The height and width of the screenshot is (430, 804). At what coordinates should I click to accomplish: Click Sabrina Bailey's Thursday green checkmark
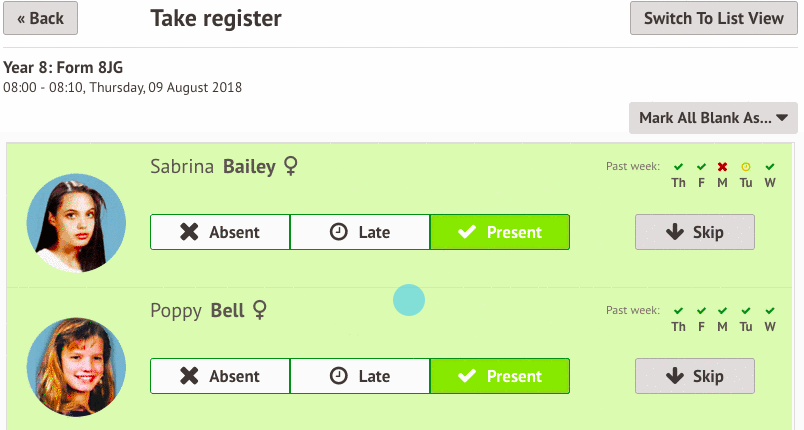[x=678, y=167]
